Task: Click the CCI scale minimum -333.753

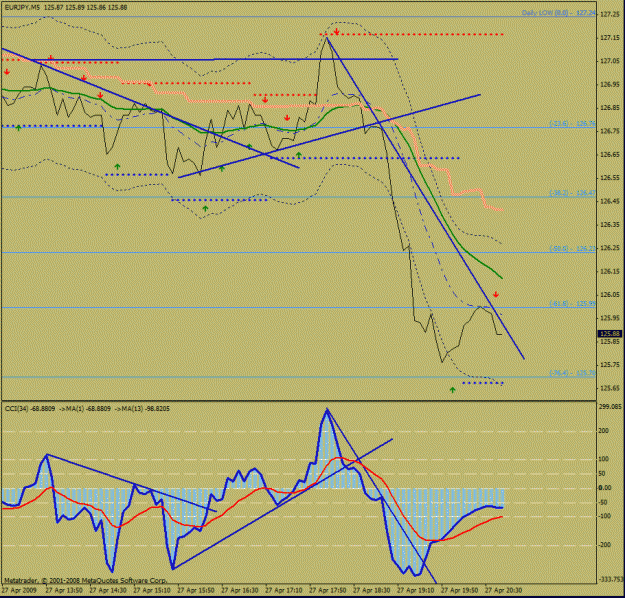Action: coord(611,579)
